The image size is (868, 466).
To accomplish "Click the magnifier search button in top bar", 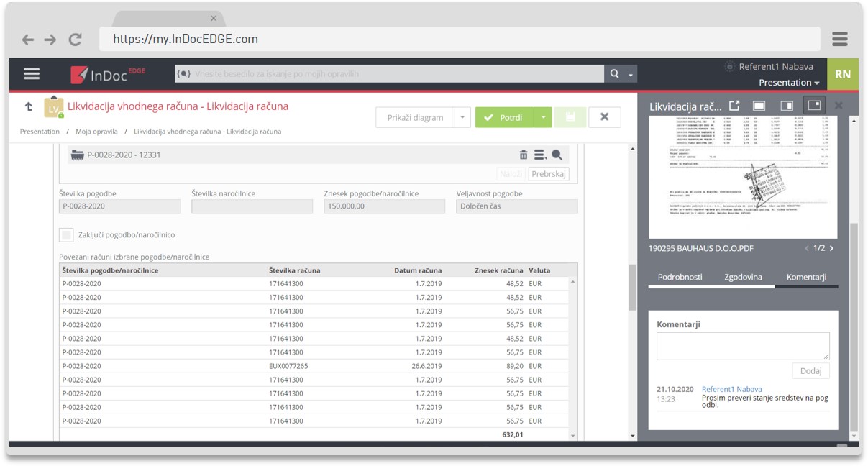I will pyautogui.click(x=615, y=74).
